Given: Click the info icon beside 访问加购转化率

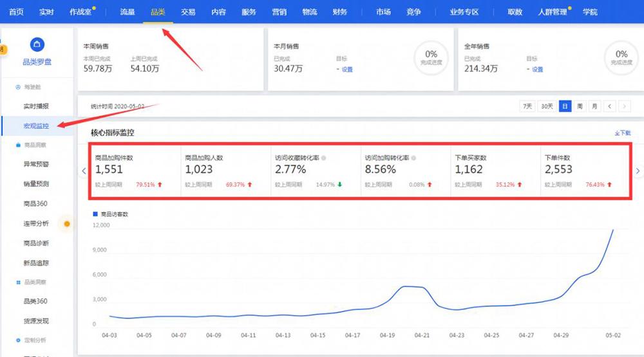Looking at the screenshot, I should 413,158.
